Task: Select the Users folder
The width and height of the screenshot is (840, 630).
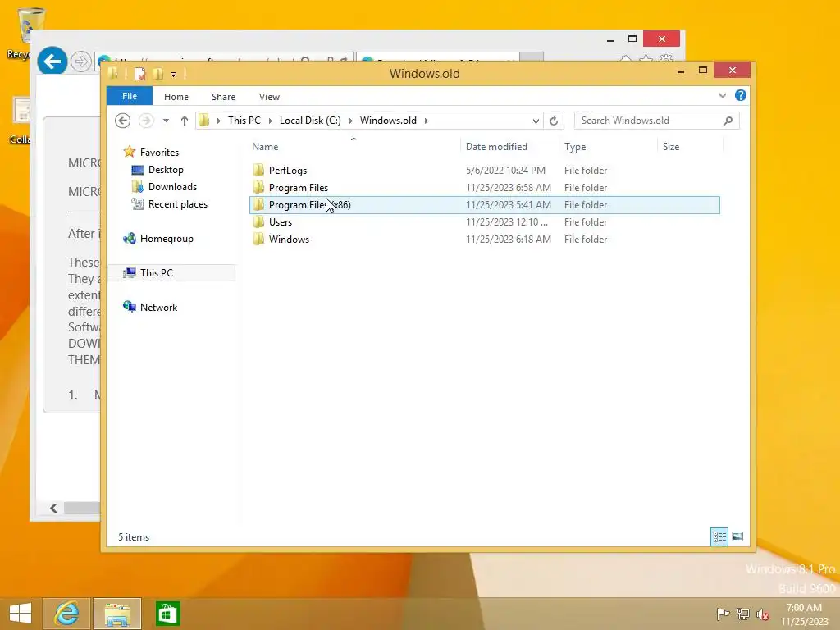Action: [x=484, y=221]
